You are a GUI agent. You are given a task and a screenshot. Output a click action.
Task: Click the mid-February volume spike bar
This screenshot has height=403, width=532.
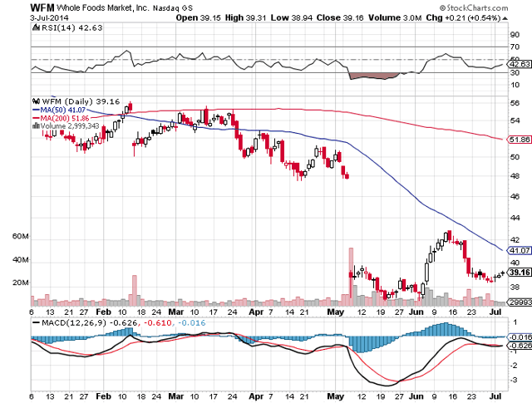(x=135, y=290)
